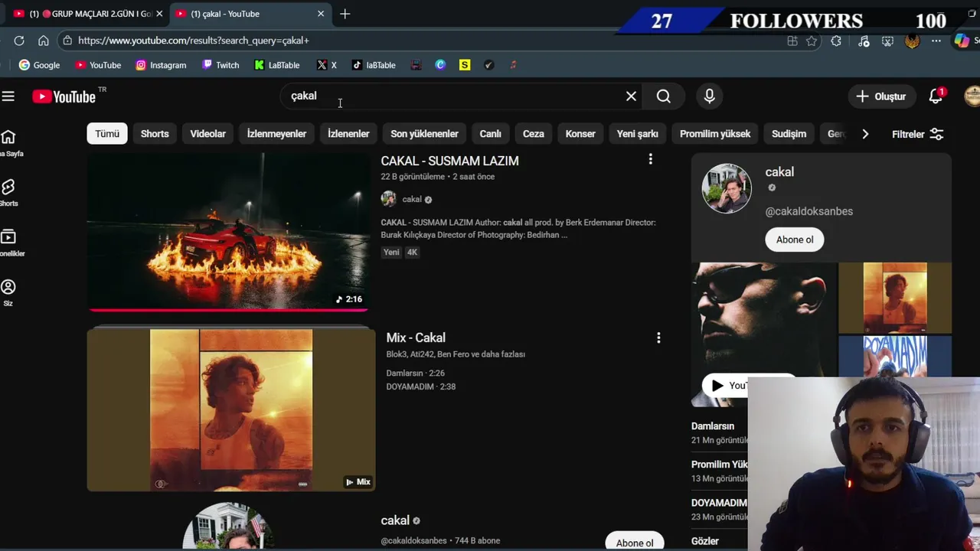Open options menu for SUSMAM LAZIM video
Screen dimensions: 980x551
click(x=651, y=159)
